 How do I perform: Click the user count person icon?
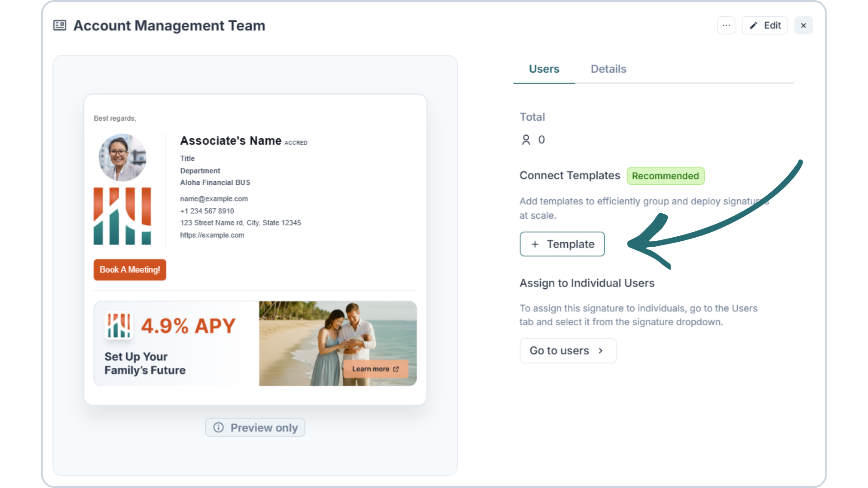pos(526,140)
